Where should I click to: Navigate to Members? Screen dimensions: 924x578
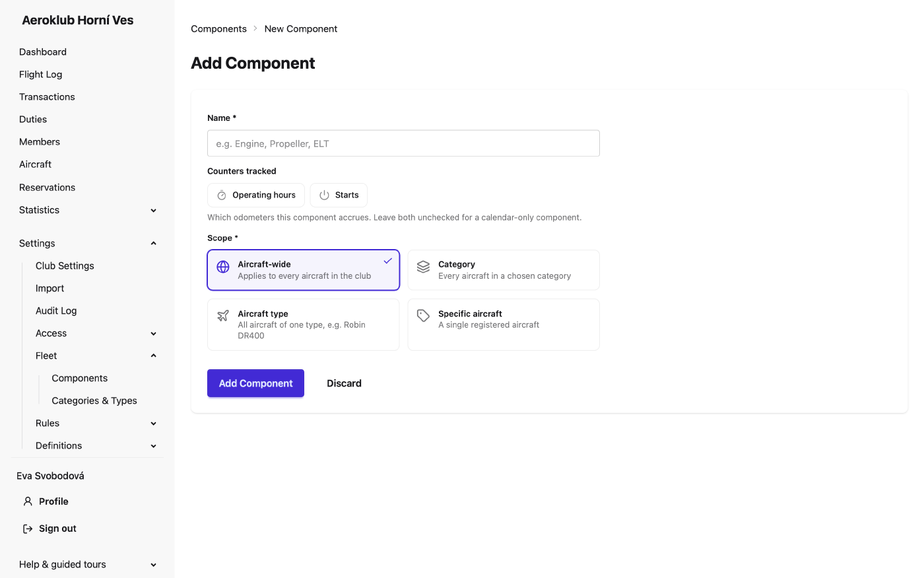pos(40,142)
